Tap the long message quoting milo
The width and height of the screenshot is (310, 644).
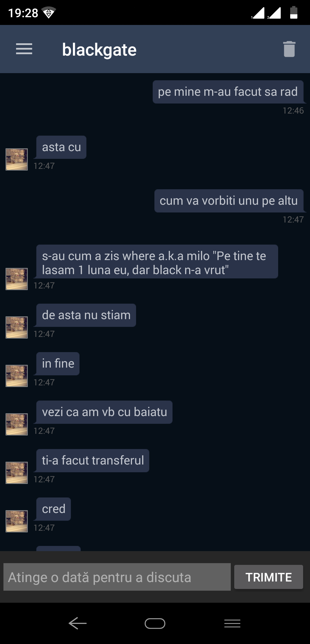[157, 261]
